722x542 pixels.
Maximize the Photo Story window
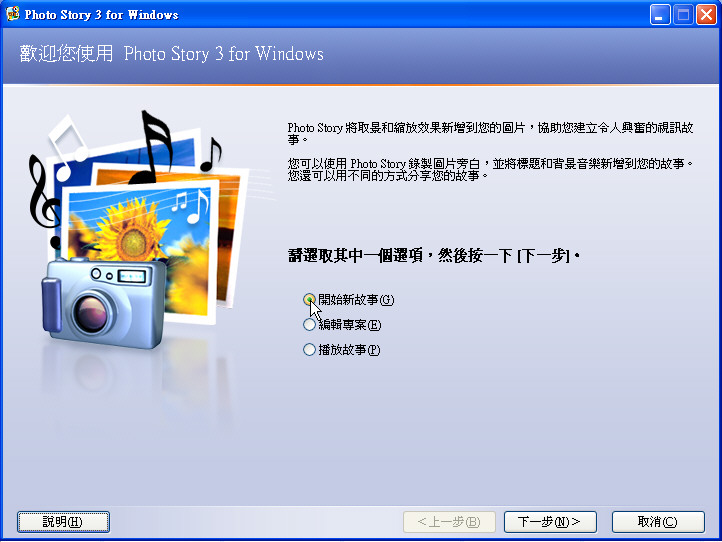[x=683, y=14]
